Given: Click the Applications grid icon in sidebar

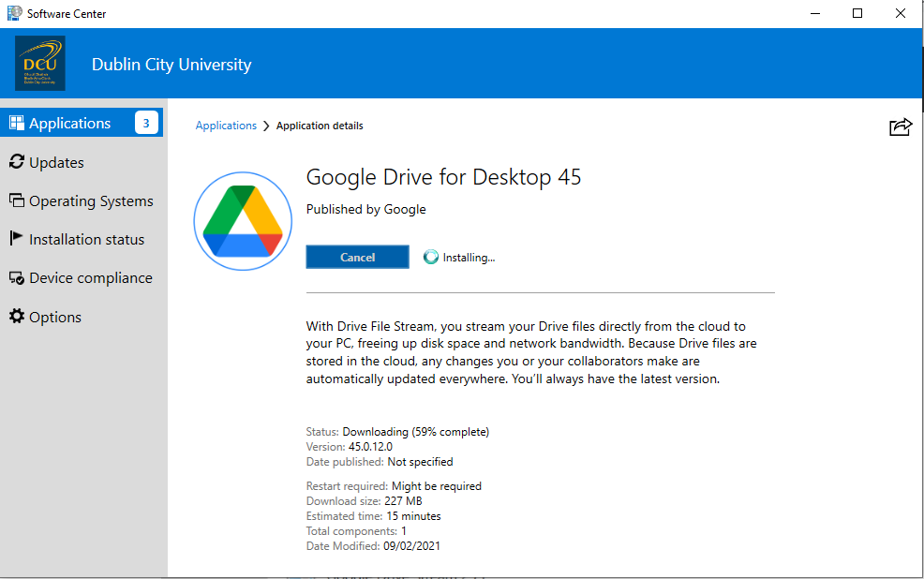Looking at the screenshot, I should pyautogui.click(x=17, y=123).
